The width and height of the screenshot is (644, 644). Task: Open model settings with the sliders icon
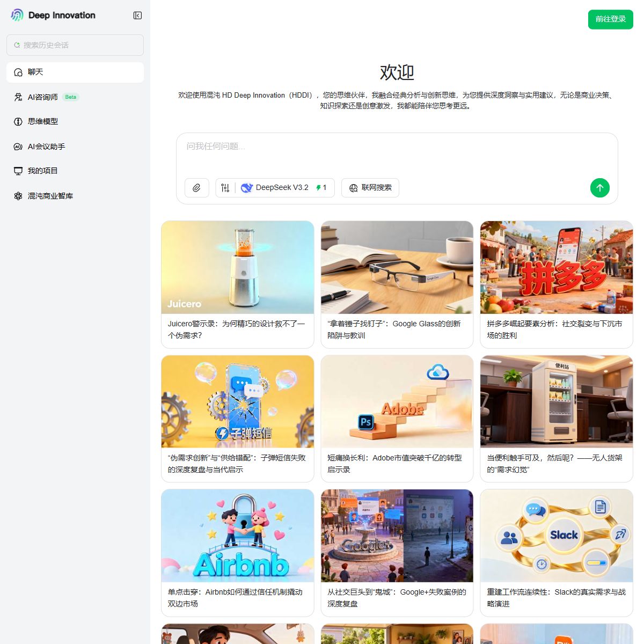(x=225, y=188)
